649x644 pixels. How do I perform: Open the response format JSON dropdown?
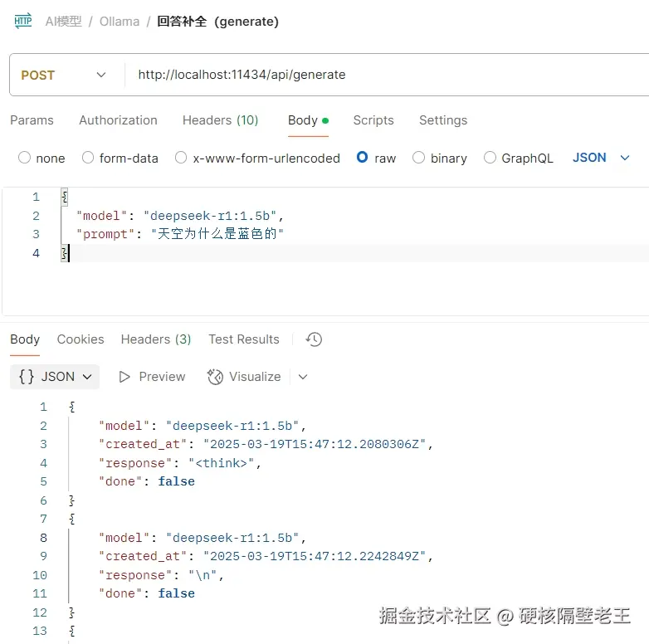(x=55, y=377)
